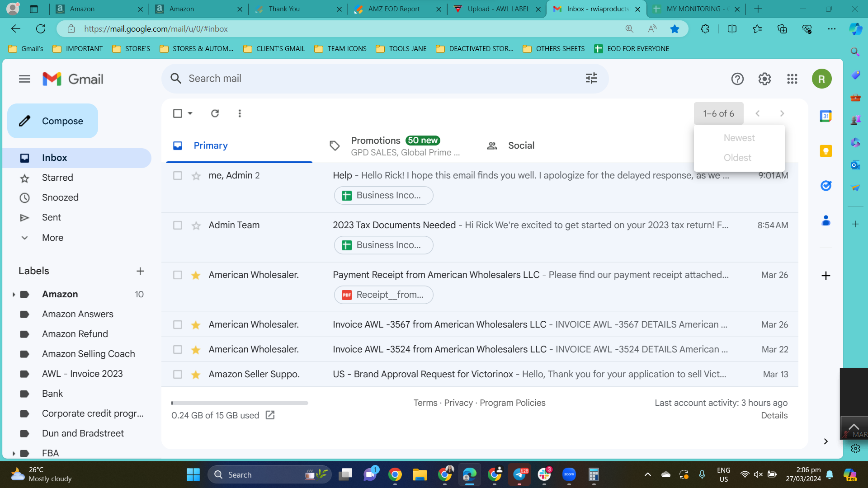Open Google Keep side panel icon
The image size is (868, 488).
pos(826,151)
